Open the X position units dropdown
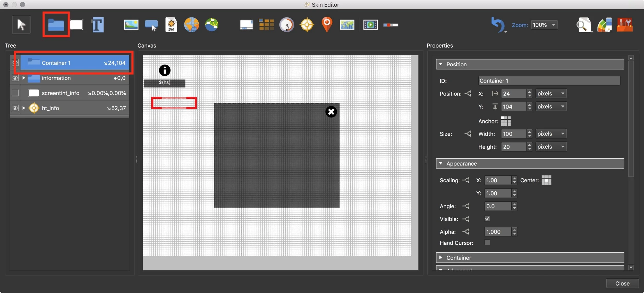This screenshot has height=293, width=644. tap(551, 94)
